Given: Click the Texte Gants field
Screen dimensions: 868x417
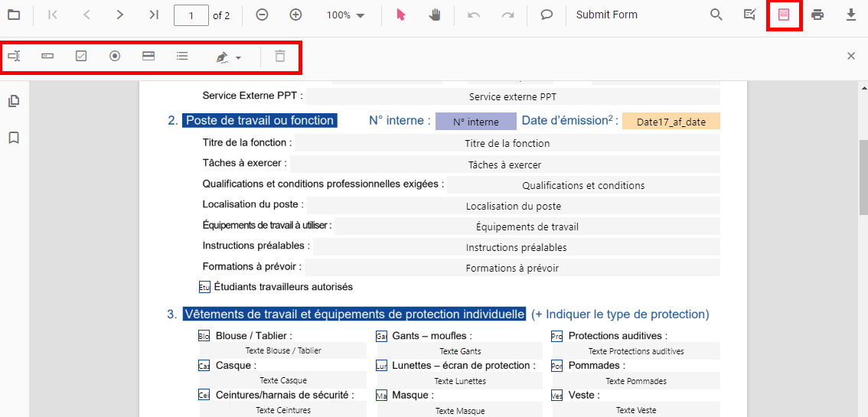Looking at the screenshot, I should point(460,350).
